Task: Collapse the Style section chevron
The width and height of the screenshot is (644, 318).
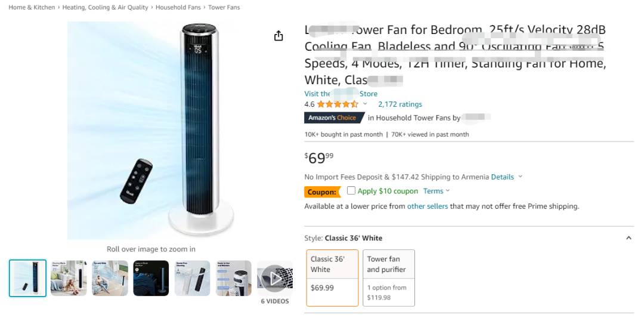Action: click(x=628, y=238)
